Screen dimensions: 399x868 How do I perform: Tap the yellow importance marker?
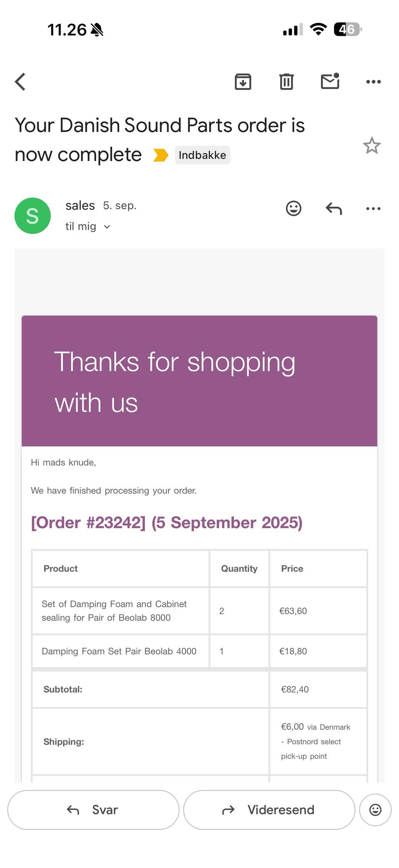click(x=160, y=155)
